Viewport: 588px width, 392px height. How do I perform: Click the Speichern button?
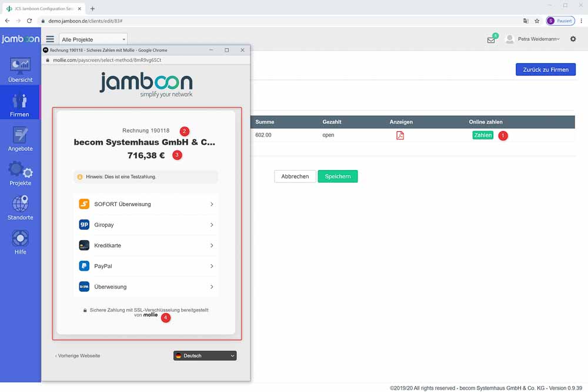pyautogui.click(x=338, y=176)
